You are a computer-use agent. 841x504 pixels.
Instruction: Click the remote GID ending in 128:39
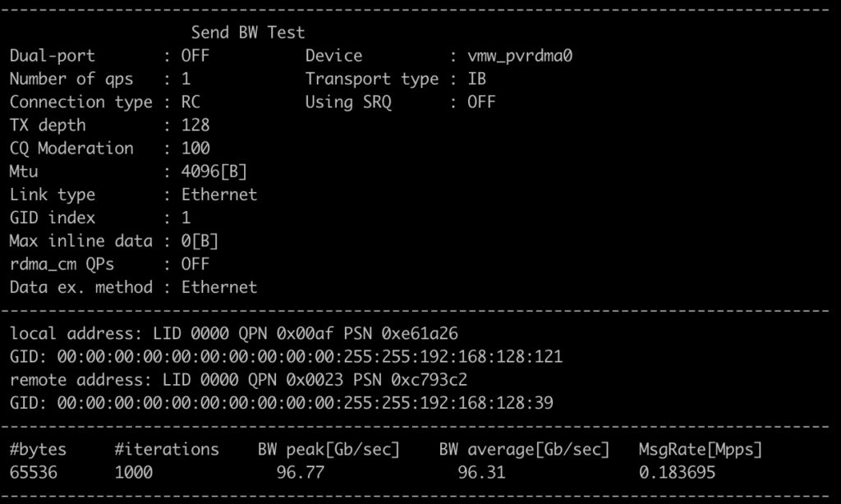coord(306,403)
